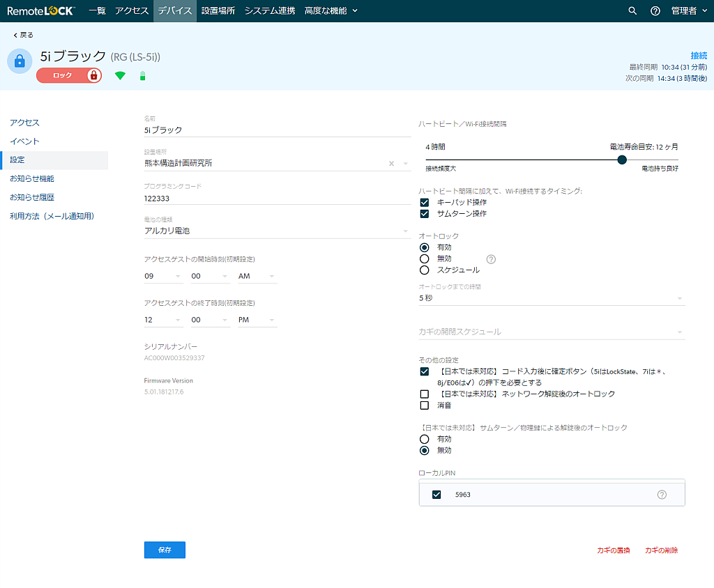714x588 pixels.
Task: Select 設定 in left sidebar
Action: click(54, 160)
